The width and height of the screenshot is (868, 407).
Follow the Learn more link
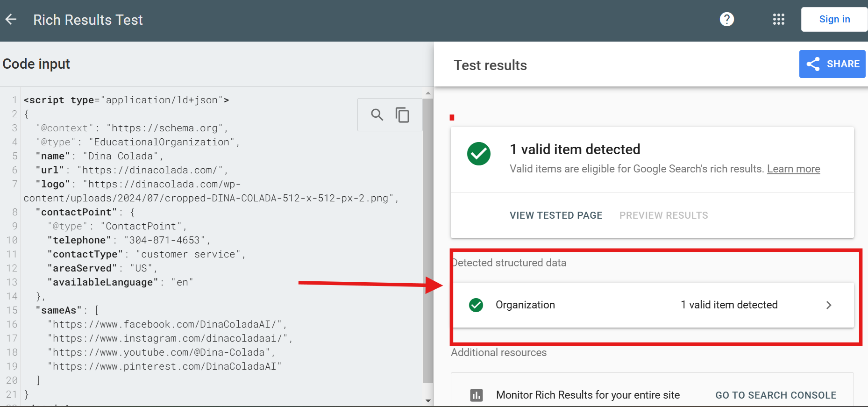pyautogui.click(x=793, y=169)
